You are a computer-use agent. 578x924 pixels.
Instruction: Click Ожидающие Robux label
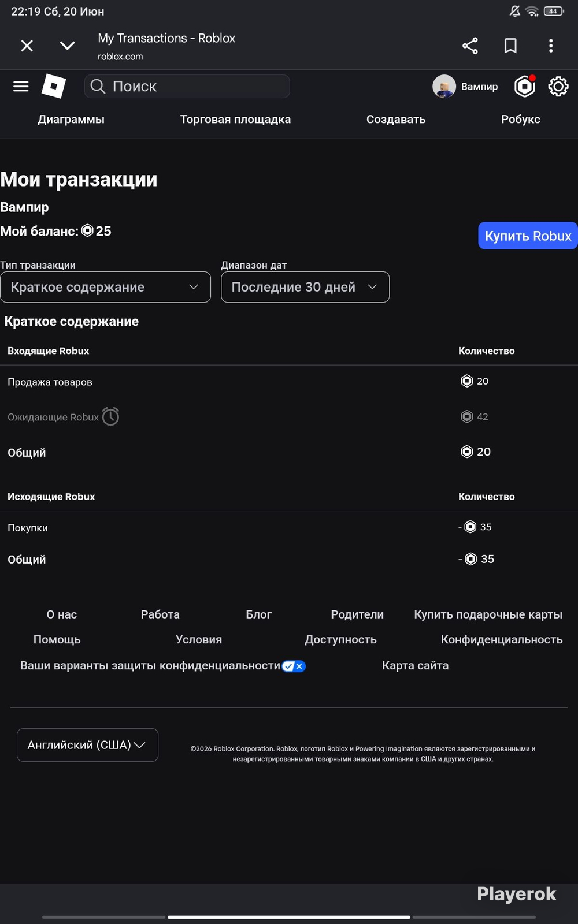pyautogui.click(x=53, y=417)
